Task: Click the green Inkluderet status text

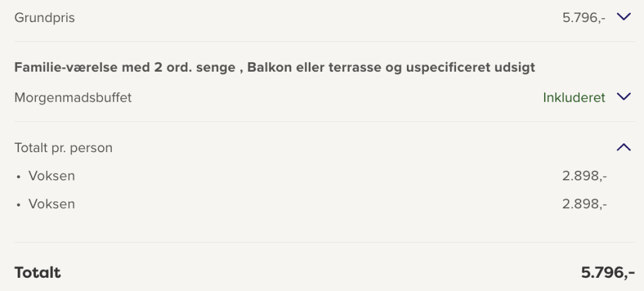Action: click(574, 97)
